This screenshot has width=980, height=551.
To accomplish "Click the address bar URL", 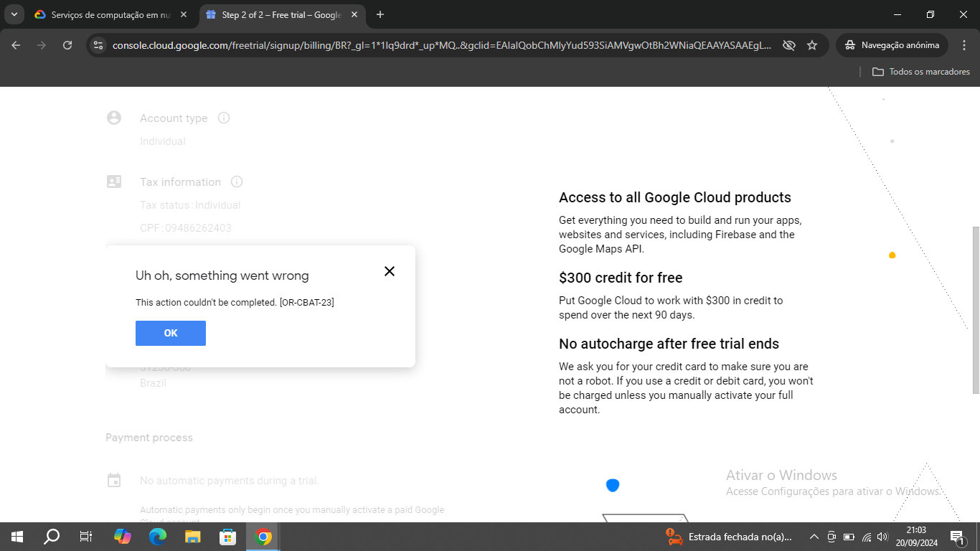I will [x=442, y=45].
